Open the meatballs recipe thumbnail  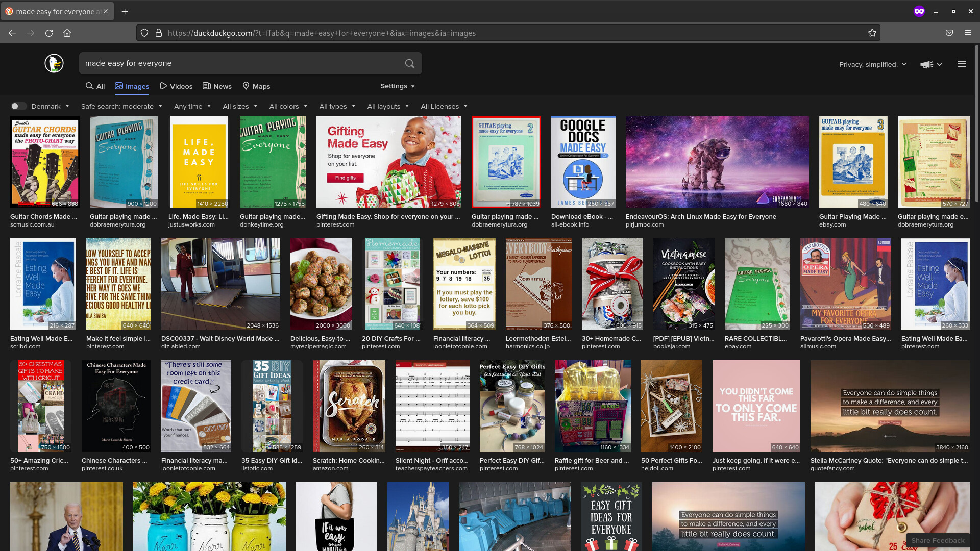point(321,284)
